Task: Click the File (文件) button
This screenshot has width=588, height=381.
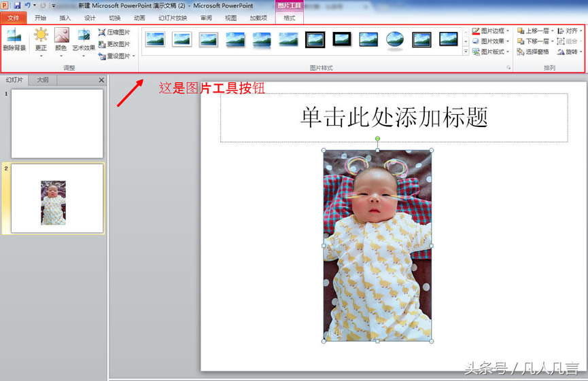Action: point(14,18)
